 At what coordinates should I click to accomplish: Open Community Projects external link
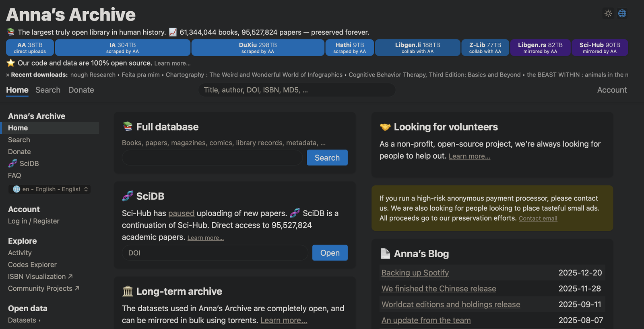pos(43,288)
